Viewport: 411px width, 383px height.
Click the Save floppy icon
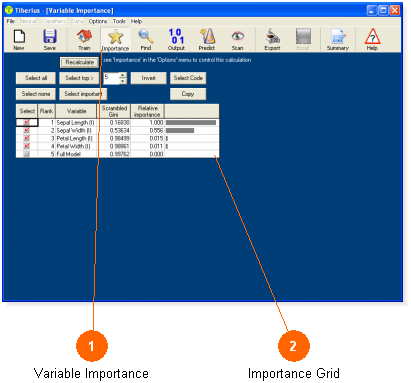[50, 36]
